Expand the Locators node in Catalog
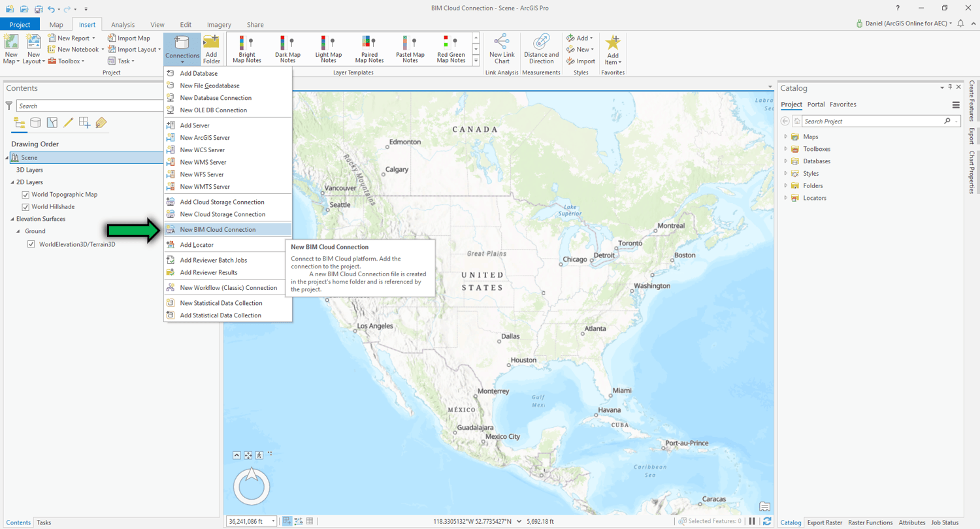 [x=786, y=198]
